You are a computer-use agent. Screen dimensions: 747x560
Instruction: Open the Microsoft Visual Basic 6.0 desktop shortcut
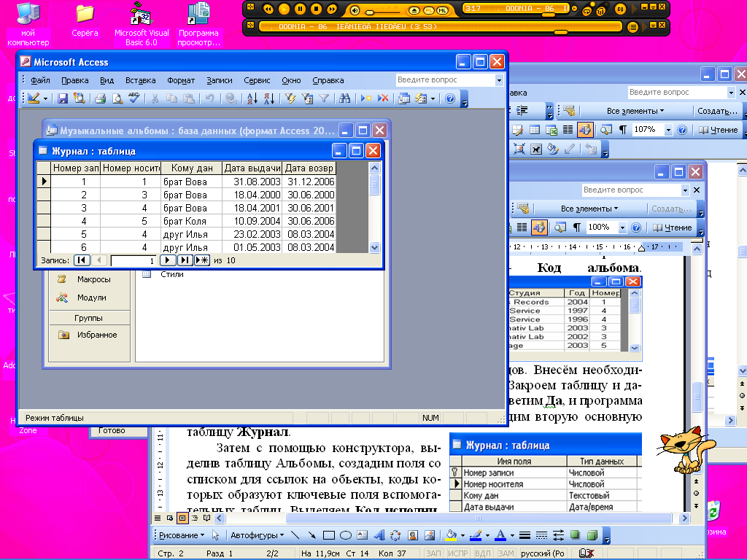point(142,24)
